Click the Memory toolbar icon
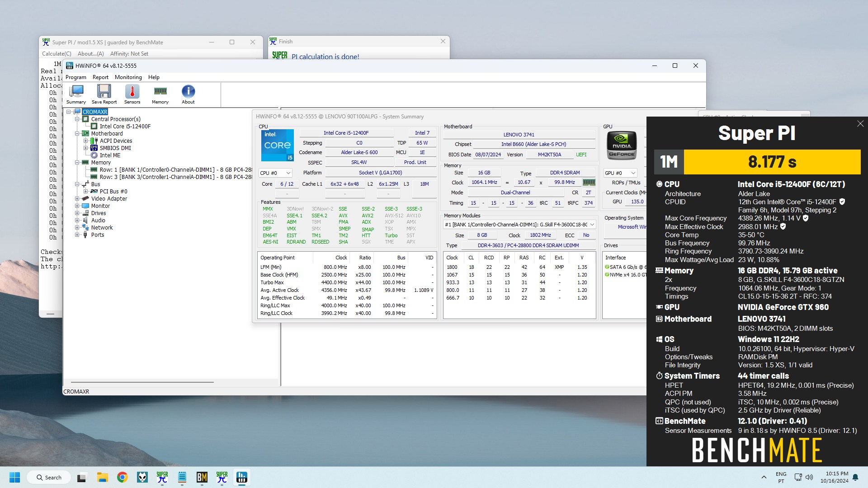 pyautogui.click(x=160, y=94)
